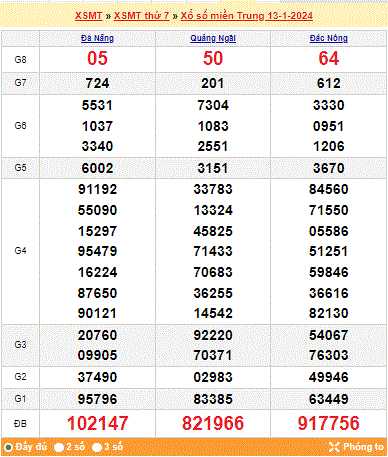Image resolution: width=388 pixels, height=457 pixels.
Task: Click Đà Nẵng special prize 102147
Action: click(x=97, y=423)
